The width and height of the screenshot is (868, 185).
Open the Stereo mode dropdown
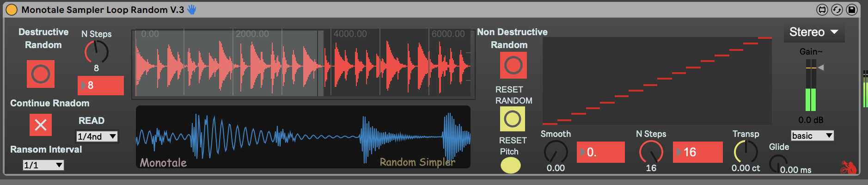[813, 32]
